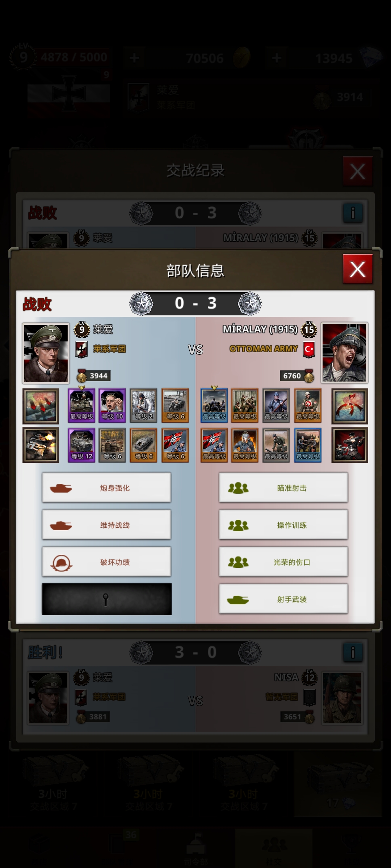Tap the firing tank support icon
The width and height of the screenshot is (391, 868).
point(41,445)
